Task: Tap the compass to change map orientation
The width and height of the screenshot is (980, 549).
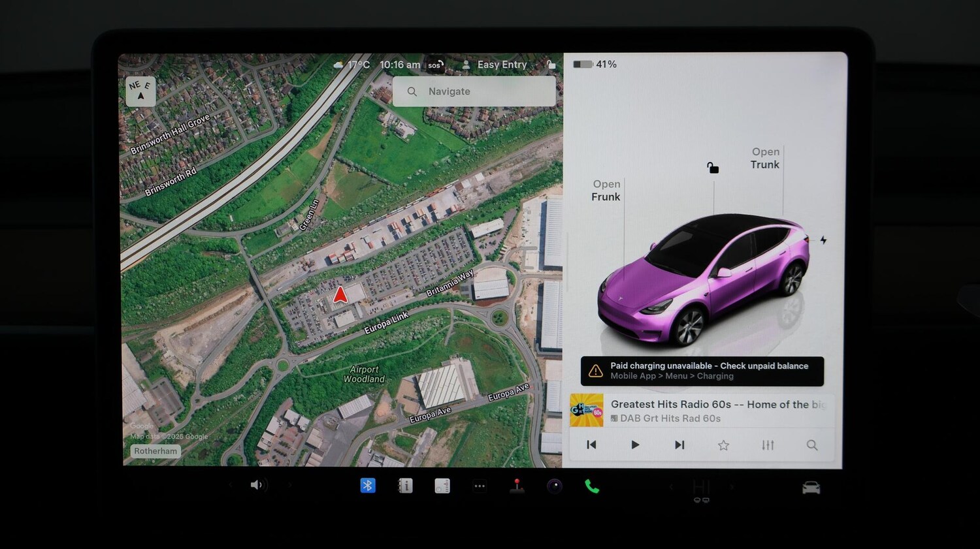Action: [140, 91]
